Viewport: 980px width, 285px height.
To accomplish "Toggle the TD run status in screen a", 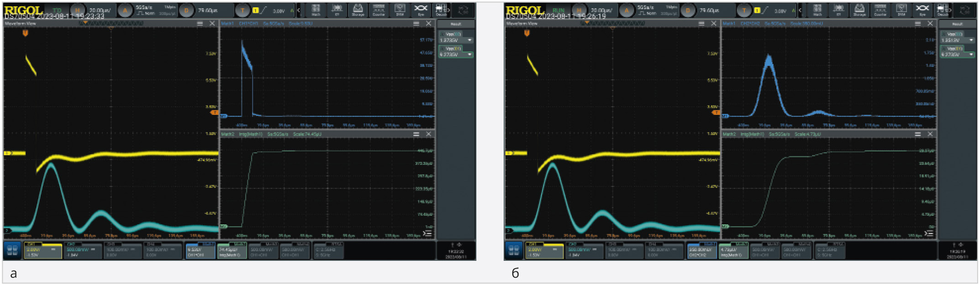I will tap(57, 10).
